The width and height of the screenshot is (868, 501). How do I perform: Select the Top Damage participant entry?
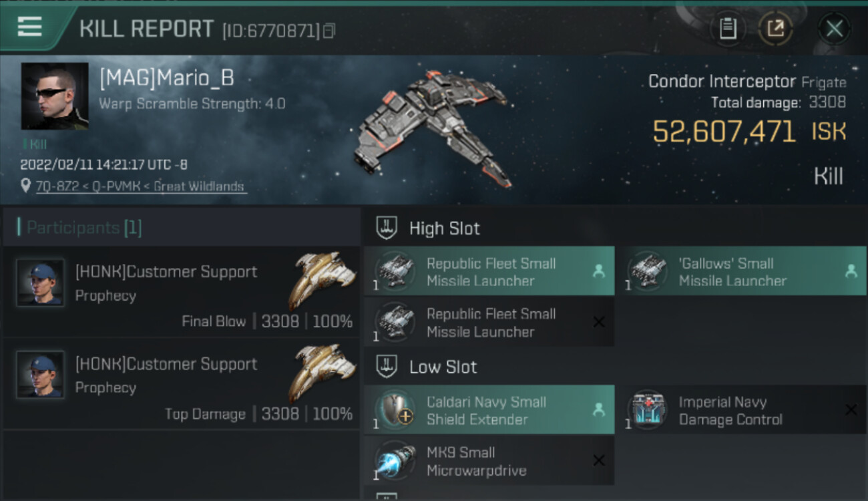(x=182, y=383)
